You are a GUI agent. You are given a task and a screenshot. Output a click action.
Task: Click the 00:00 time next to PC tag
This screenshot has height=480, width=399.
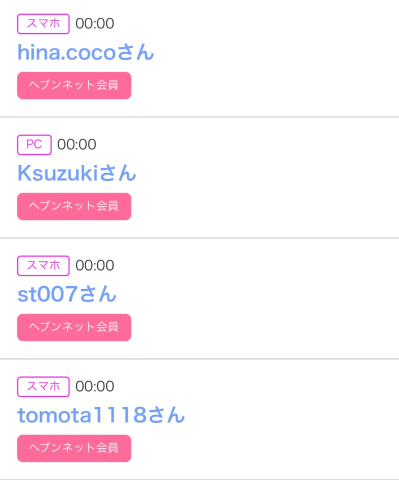pos(77,145)
